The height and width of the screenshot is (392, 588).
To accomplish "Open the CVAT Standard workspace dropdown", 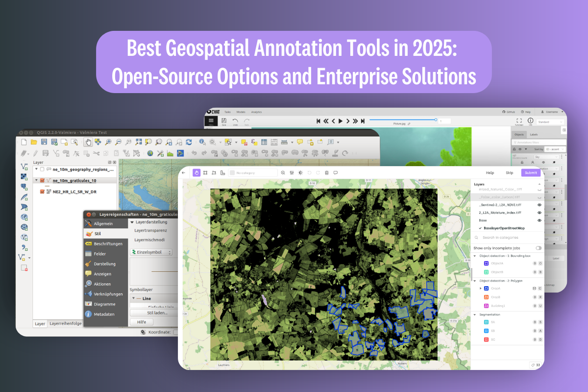I will 550,122.
